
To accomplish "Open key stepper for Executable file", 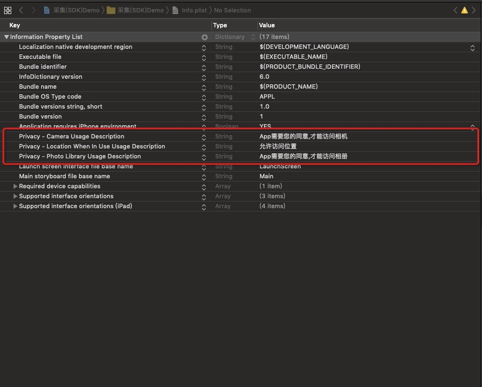I will coord(204,58).
